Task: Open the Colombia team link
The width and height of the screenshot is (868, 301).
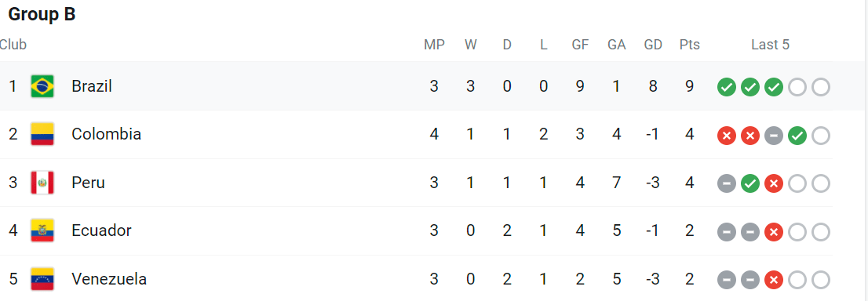Action: point(106,135)
